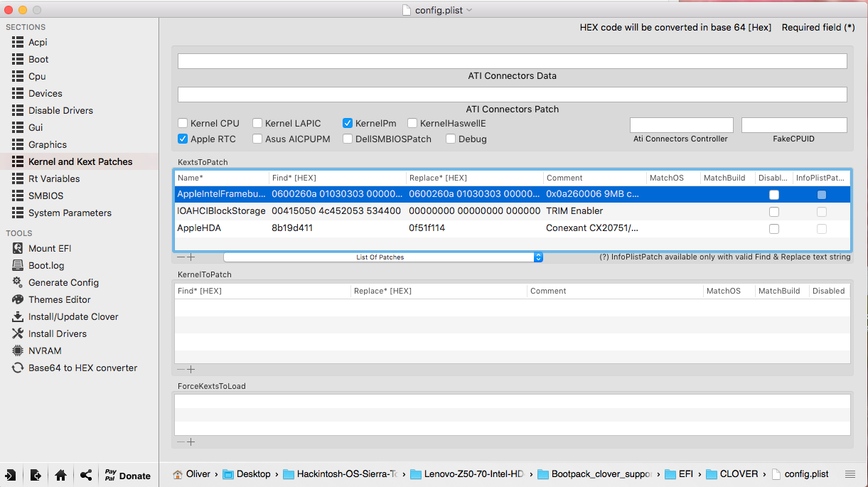Click the Comment column header in KextsToPatch
Viewport: 868px width, 487px height.
point(594,178)
